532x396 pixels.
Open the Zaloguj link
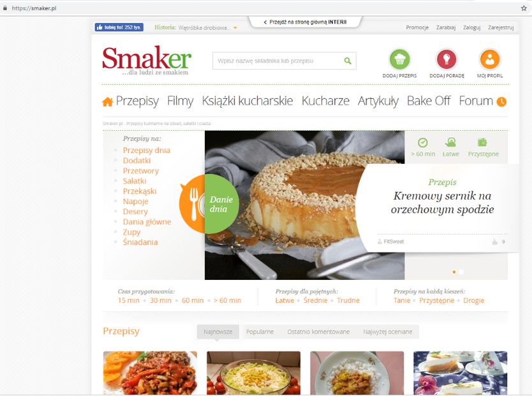tap(471, 27)
